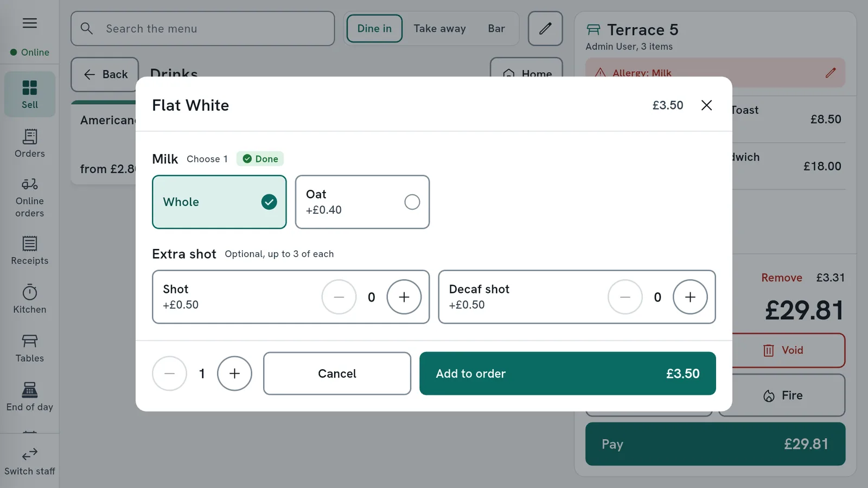The width and height of the screenshot is (868, 488).
Task: Go to the Sell section
Action: 30,94
